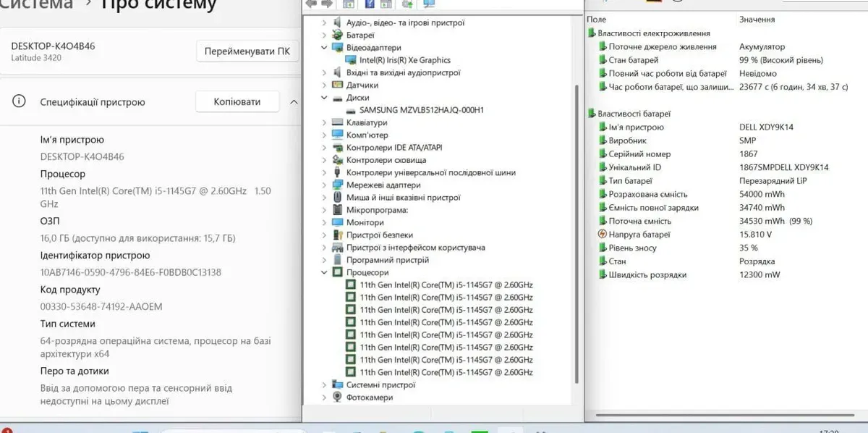Expand the Мережеві адаптери category
868x433 pixels.
tap(324, 185)
